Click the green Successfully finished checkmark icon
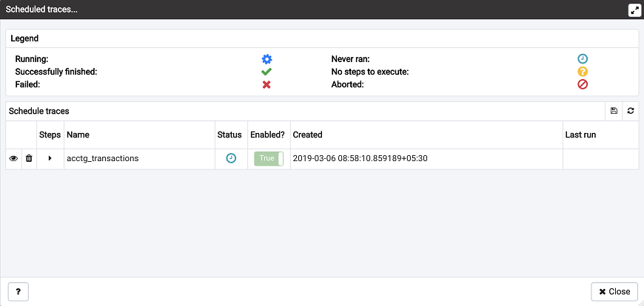The width and height of the screenshot is (644, 306). (266, 72)
